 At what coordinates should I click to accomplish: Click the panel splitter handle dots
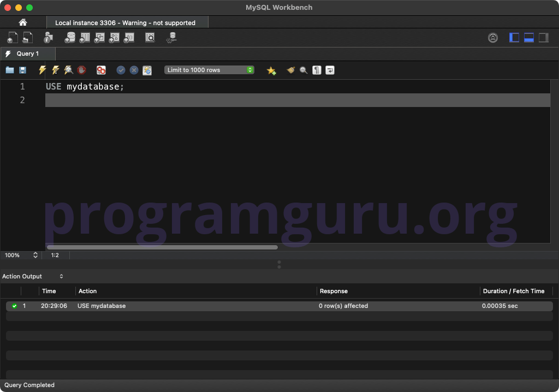279,264
